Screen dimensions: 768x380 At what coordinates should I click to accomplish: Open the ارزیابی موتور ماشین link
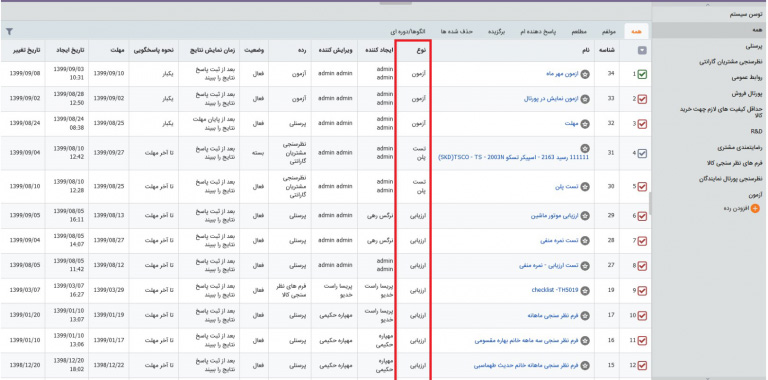click(554, 216)
